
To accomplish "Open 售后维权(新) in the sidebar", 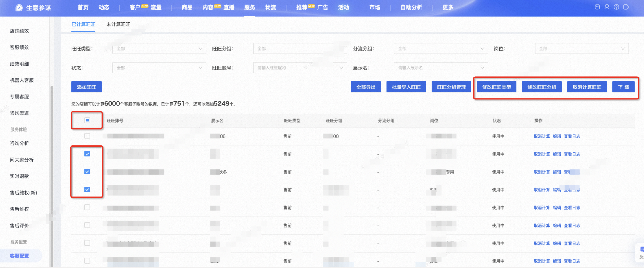I will (x=23, y=193).
